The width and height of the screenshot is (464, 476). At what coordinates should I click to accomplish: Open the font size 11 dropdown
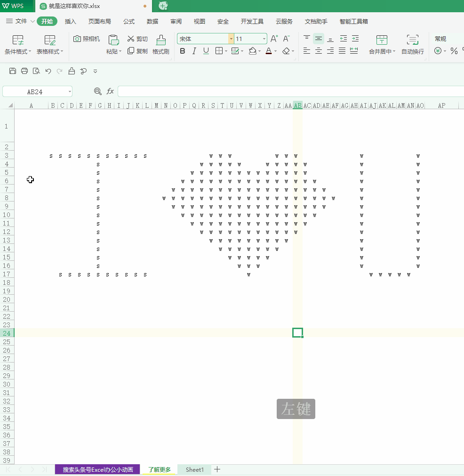point(264,39)
